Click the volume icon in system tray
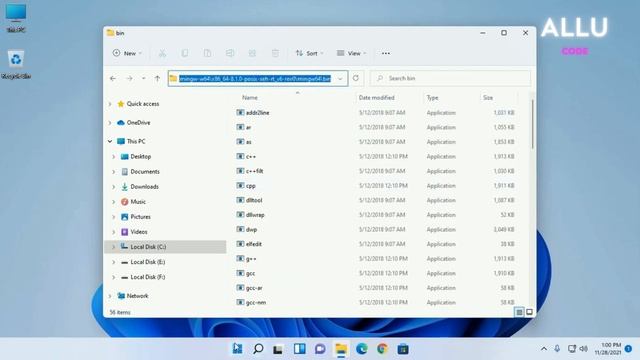Screen dimensions: 640x360 pyautogui.click(x=584, y=349)
